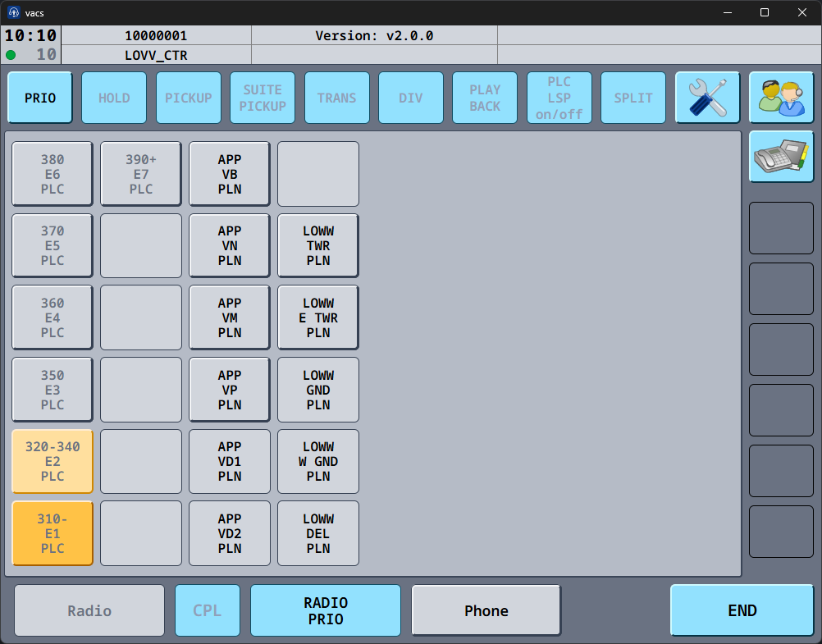Click the CPL button
The width and height of the screenshot is (822, 644).
(x=208, y=610)
